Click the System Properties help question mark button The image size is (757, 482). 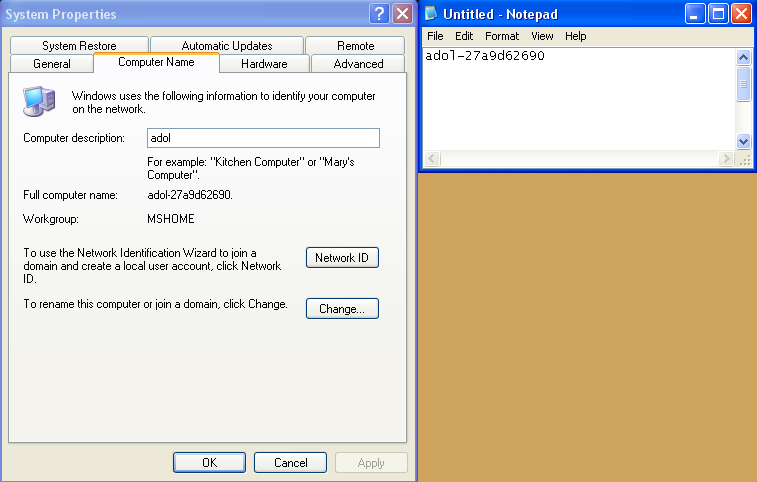[x=379, y=14]
